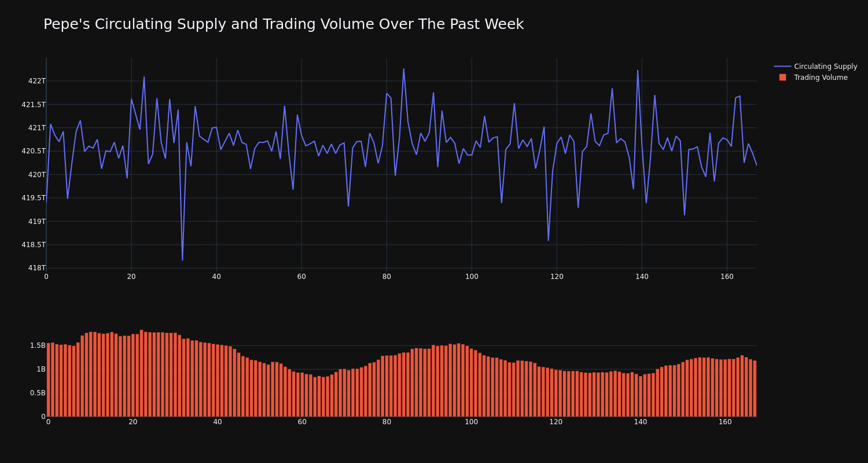Screen dimensions: 868x463
Task: Click the lowest supply dip near hour 32
Action: (x=182, y=260)
